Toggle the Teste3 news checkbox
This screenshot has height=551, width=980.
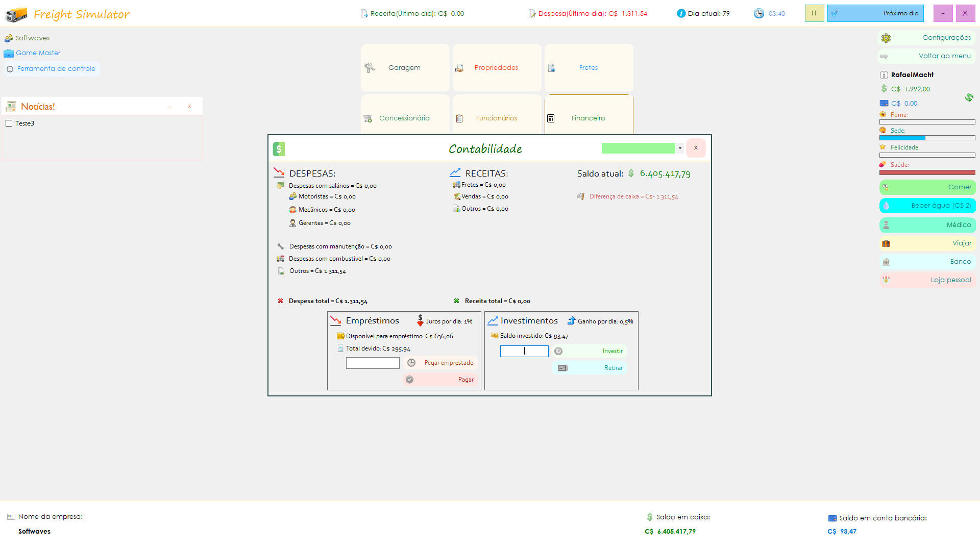(9, 123)
